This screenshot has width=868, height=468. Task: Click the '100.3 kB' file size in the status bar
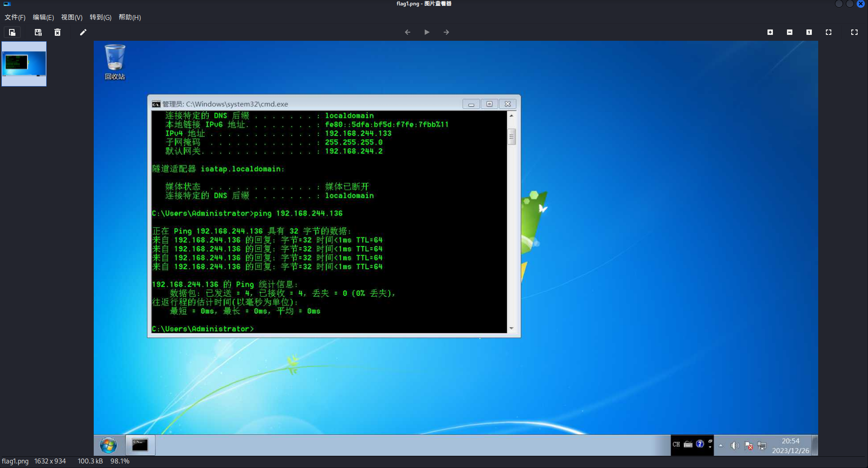coord(90,461)
